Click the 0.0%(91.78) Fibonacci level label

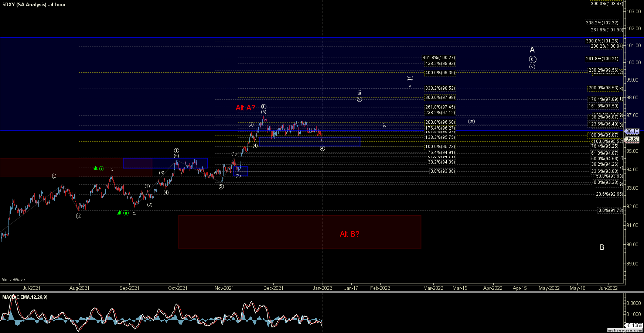click(610, 210)
